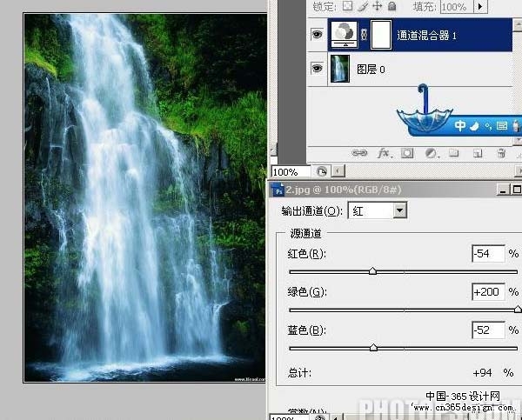
Task: Click the IME punctuation icon
Action: point(488,126)
